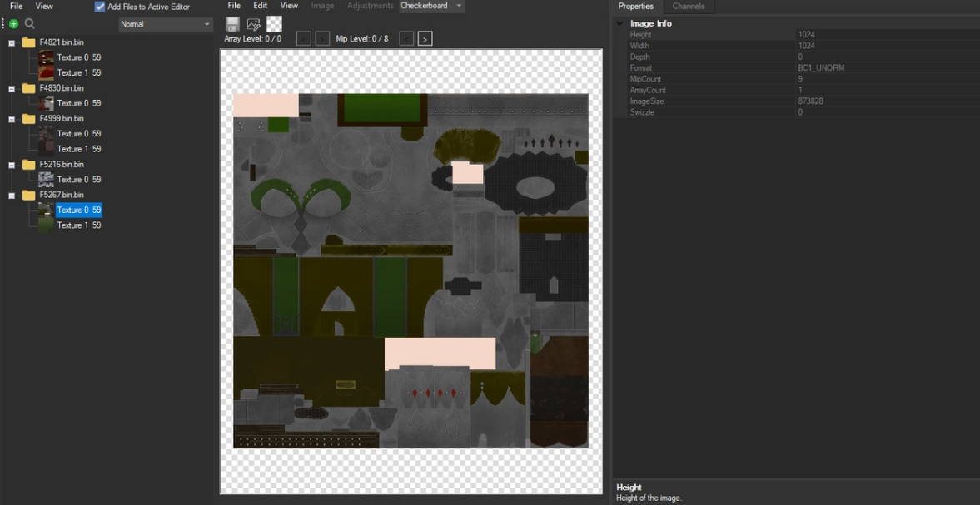Viewport: 980px width, 505px height.
Task: Select Texture 0 thumbnail under F4999.bin.bin
Action: pyautogui.click(x=47, y=134)
